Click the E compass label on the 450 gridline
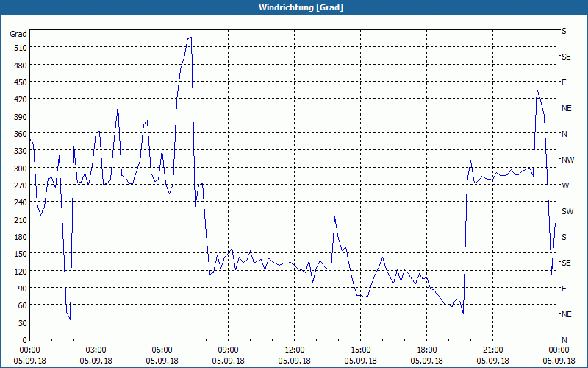Screen dimensions: 588x368 (564, 82)
